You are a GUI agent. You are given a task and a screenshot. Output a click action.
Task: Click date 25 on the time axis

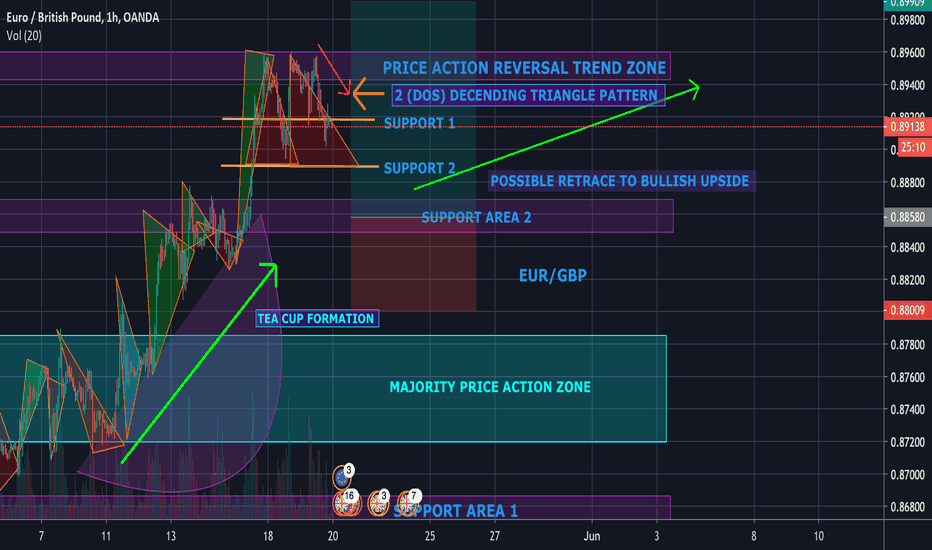click(430, 536)
